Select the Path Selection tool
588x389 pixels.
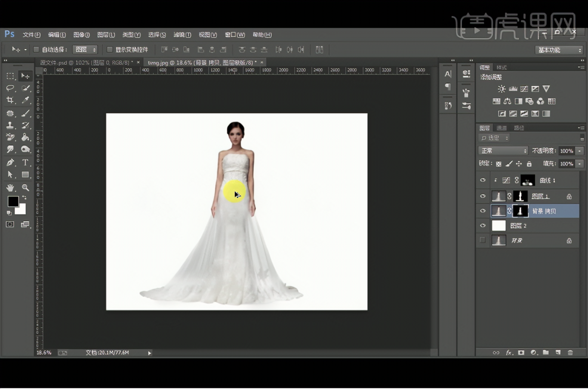point(10,175)
